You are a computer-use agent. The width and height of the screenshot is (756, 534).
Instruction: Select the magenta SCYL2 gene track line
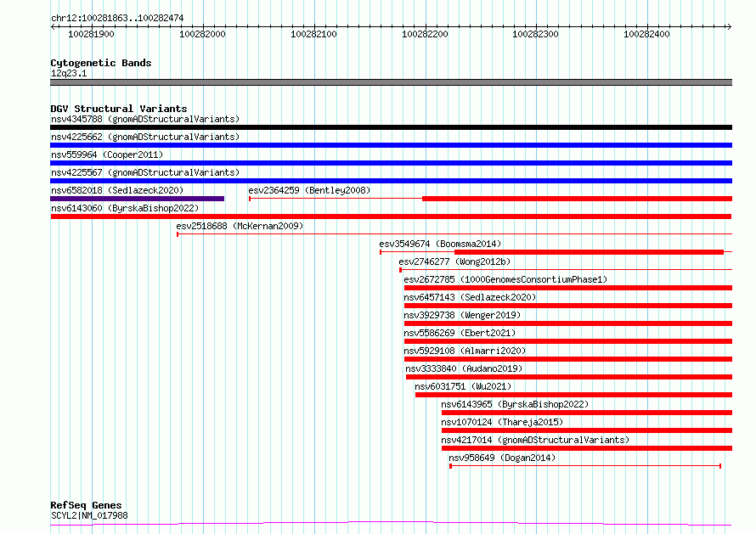click(391, 524)
